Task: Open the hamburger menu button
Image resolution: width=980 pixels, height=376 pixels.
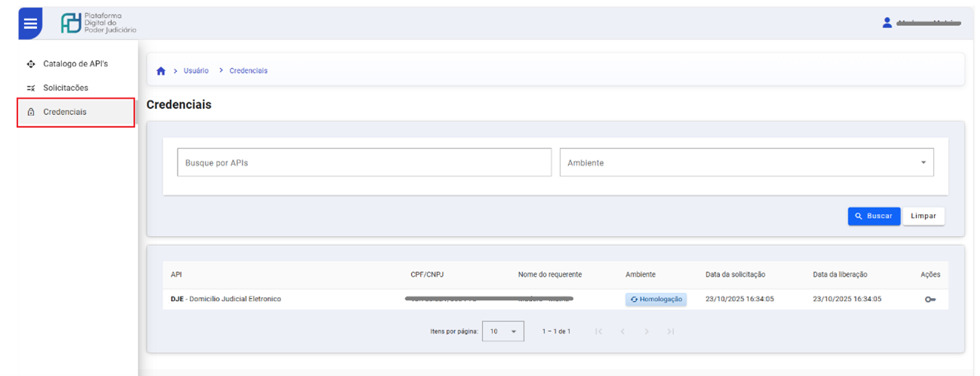Action: coord(30,23)
